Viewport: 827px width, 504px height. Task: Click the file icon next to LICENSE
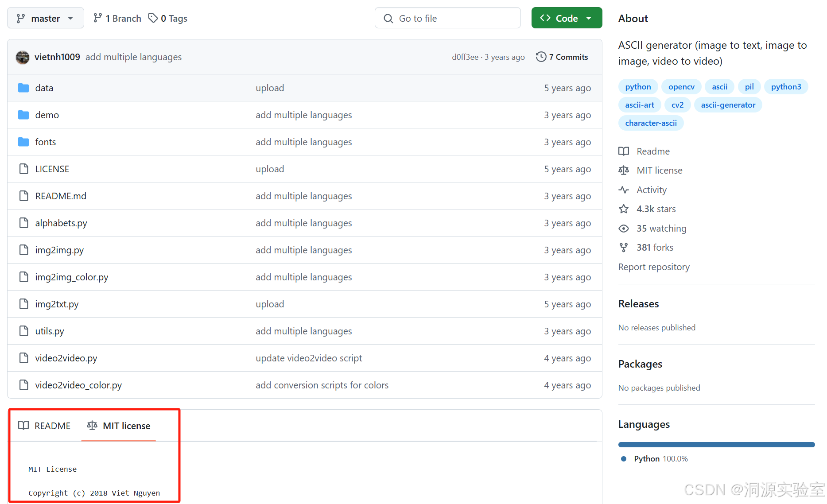(24, 169)
